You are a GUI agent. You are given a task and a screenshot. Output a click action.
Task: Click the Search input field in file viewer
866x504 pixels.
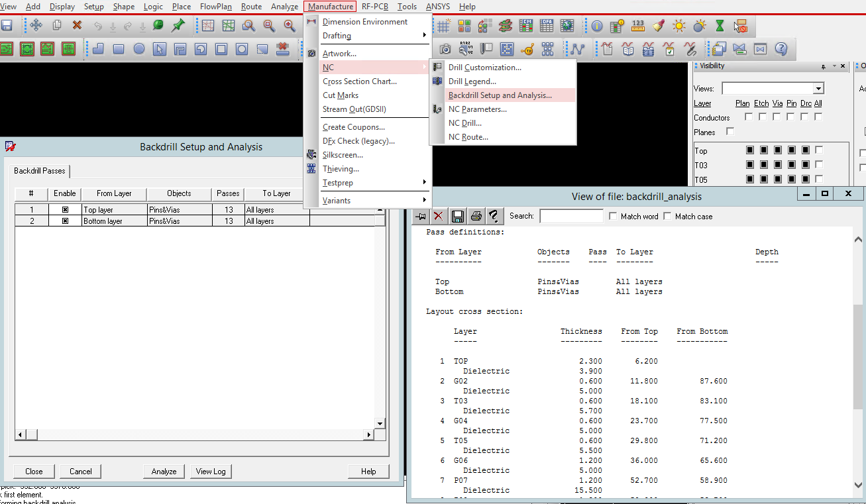coord(571,216)
